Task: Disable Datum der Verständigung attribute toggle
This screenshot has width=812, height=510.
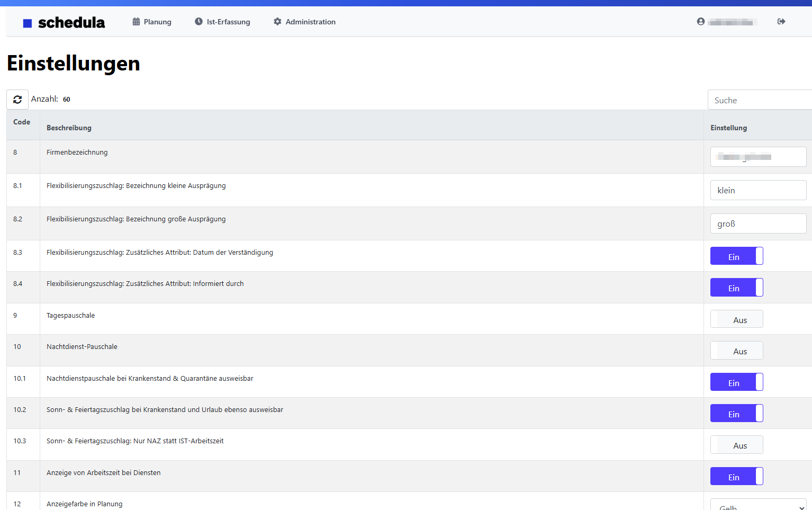Action: 736,256
